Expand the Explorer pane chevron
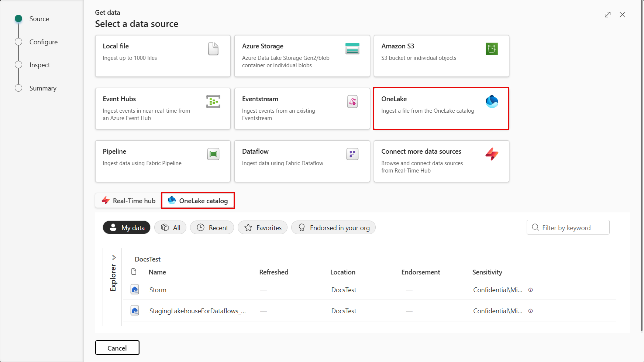The height and width of the screenshot is (362, 644). 114,257
